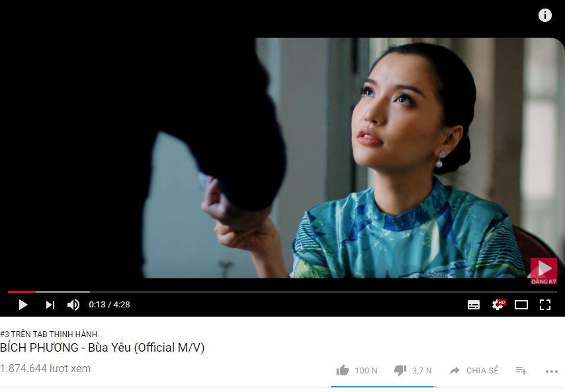
Task: Click the 1.874.644 lượt xem view count
Action: point(46,369)
